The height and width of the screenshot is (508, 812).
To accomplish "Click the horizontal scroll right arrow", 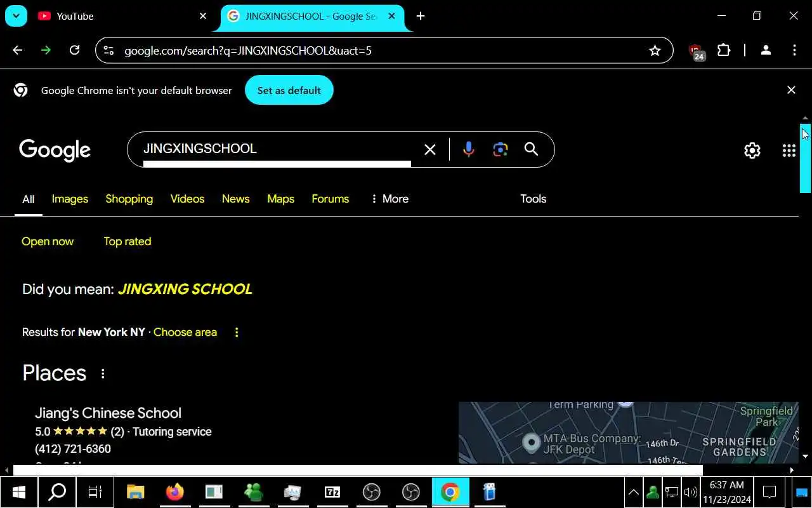I will [792, 471].
